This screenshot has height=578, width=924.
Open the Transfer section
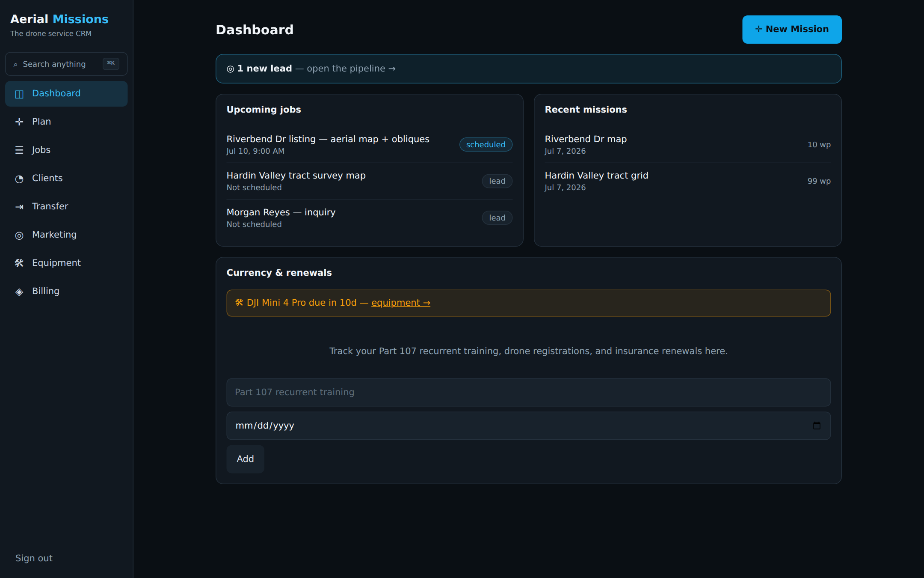point(66,207)
